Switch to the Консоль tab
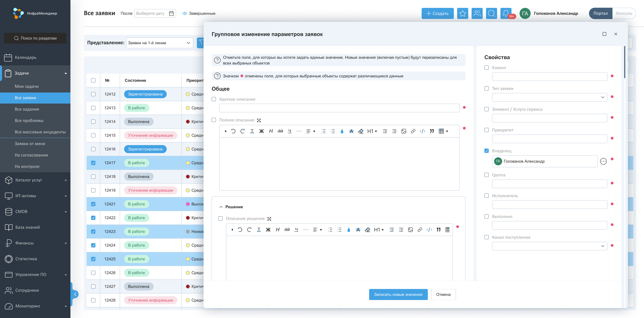This screenshot has width=644, height=318. point(624,14)
